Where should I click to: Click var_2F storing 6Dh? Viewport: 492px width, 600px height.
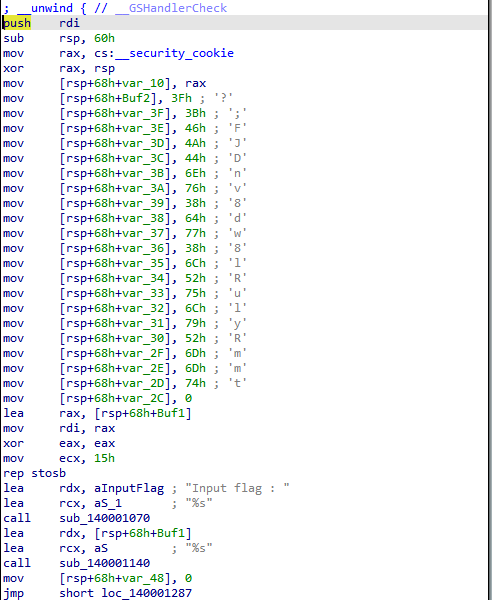(x=143, y=353)
